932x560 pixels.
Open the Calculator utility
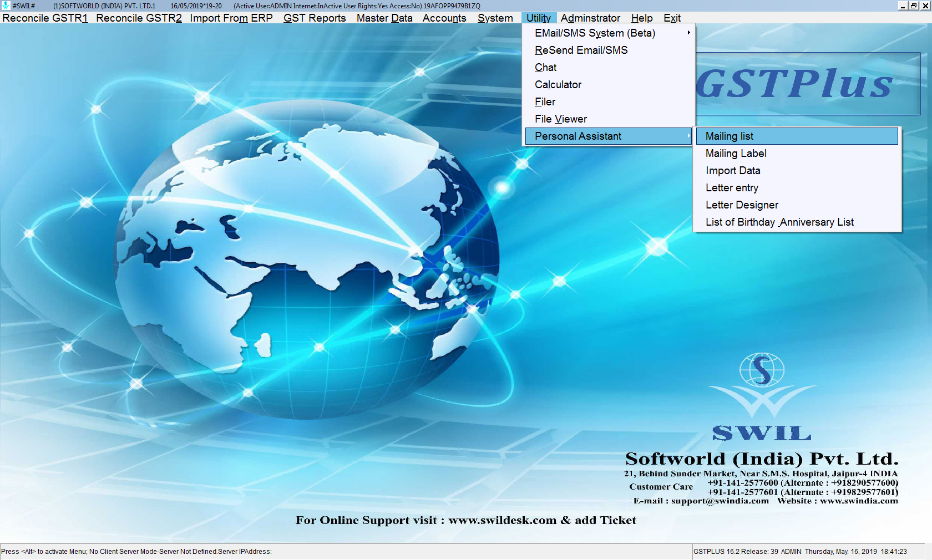pyautogui.click(x=609, y=85)
